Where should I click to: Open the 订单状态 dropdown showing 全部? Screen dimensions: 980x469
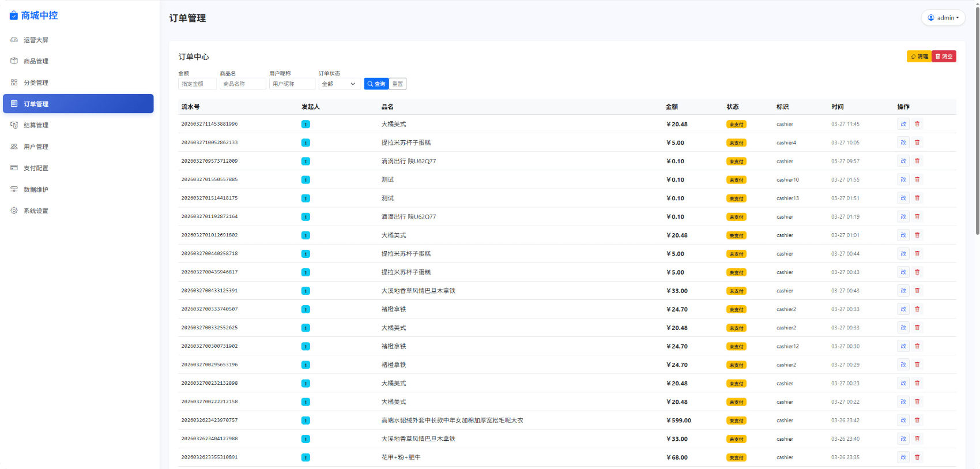[340, 84]
